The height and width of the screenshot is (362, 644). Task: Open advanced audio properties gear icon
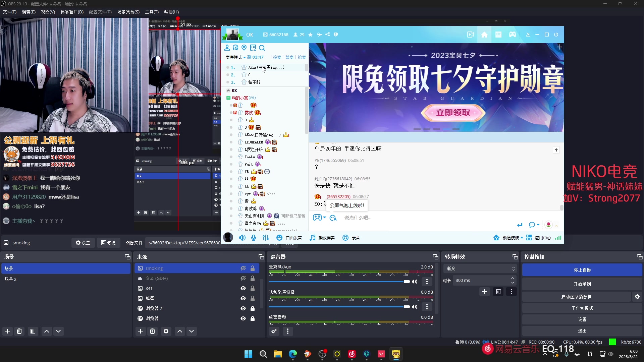pyautogui.click(x=274, y=331)
